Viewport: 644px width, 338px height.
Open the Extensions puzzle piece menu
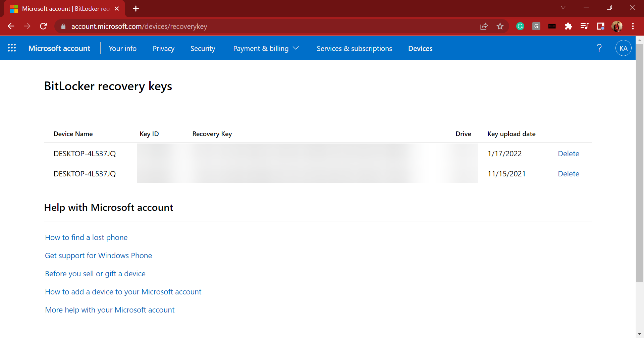568,26
